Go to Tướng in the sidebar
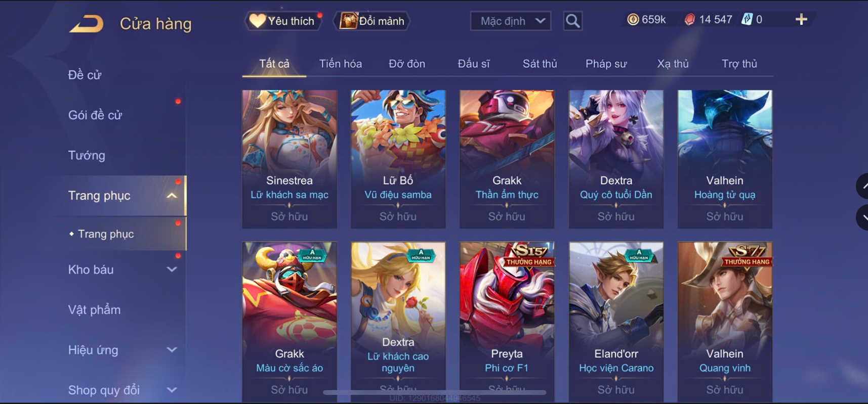The width and height of the screenshot is (868, 404). [87, 155]
